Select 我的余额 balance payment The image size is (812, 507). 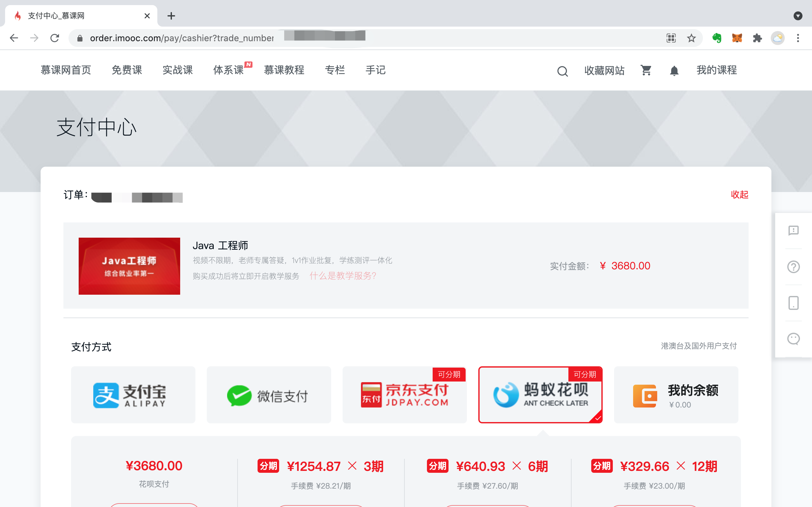tap(676, 395)
